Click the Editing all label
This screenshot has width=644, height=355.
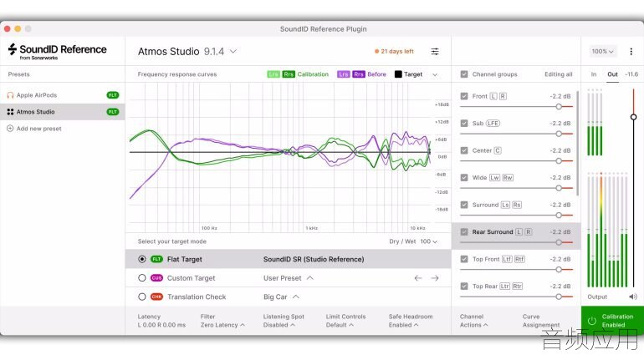coord(558,74)
